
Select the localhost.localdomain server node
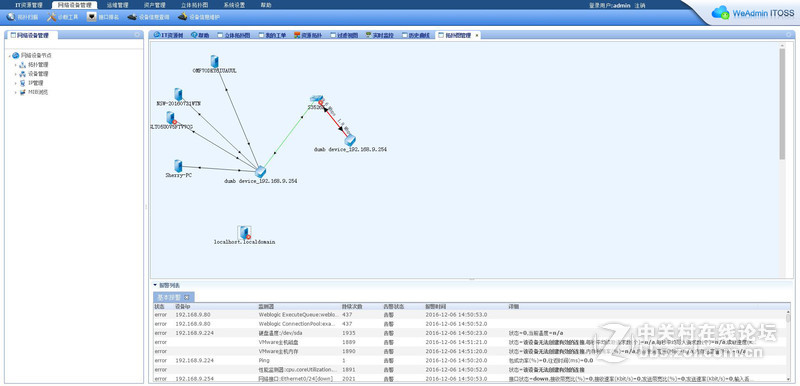[x=244, y=233]
